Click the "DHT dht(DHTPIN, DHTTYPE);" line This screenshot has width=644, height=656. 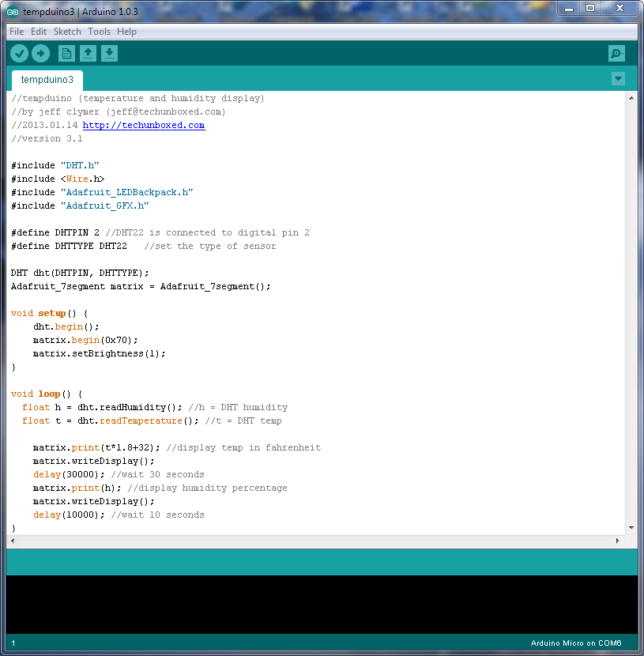click(x=80, y=273)
